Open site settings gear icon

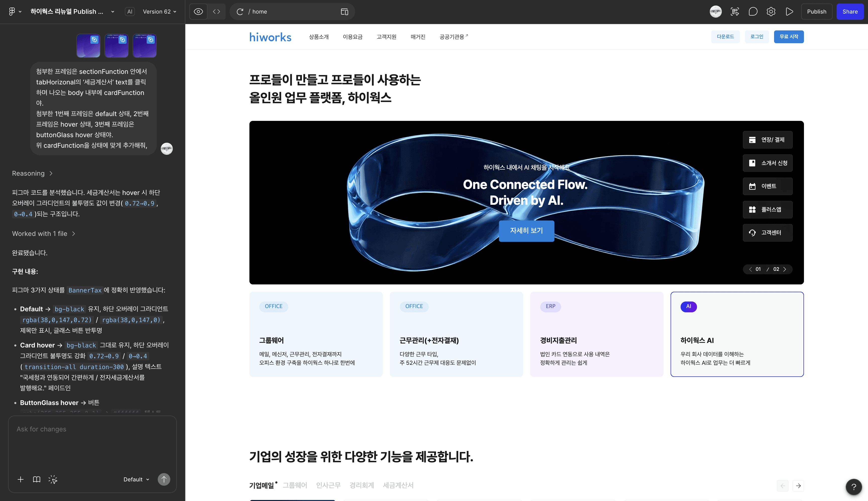771,12
